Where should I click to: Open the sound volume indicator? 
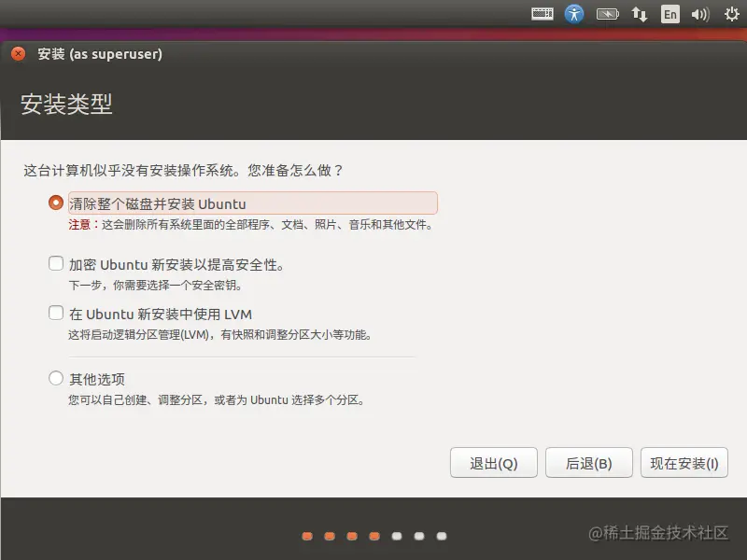(700, 14)
